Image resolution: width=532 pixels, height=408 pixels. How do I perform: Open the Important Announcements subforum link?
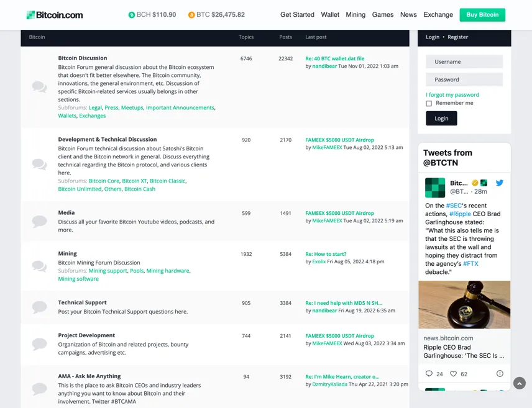(x=180, y=107)
